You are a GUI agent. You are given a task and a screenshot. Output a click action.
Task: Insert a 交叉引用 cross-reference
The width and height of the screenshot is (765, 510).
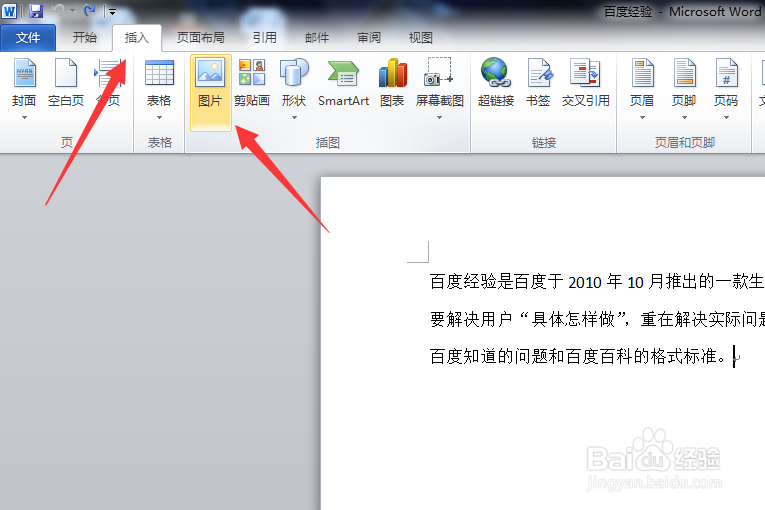(585, 82)
